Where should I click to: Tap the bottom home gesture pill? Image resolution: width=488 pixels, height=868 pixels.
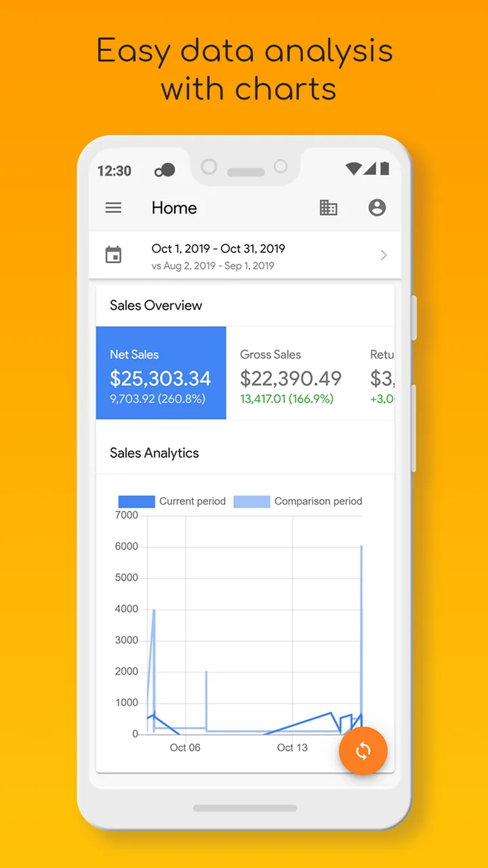click(245, 808)
